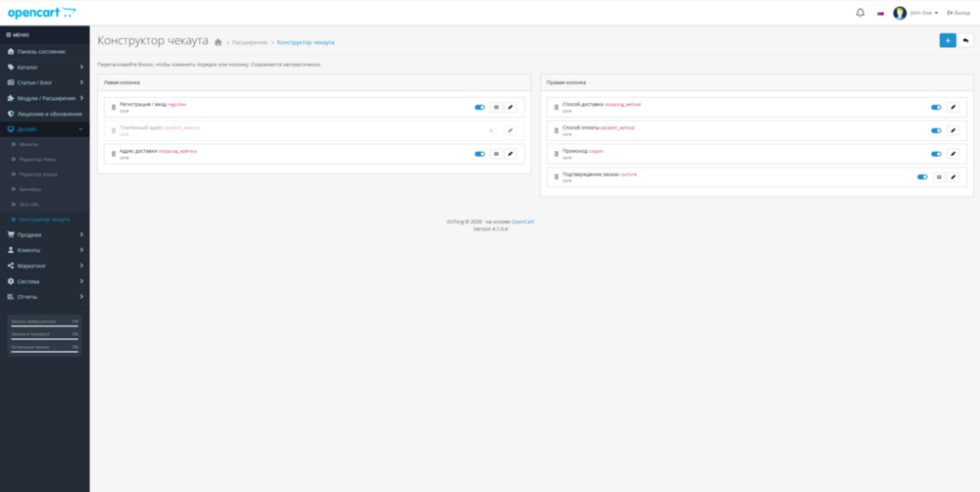Click drag handle of Платёжный адрес

pos(113,130)
